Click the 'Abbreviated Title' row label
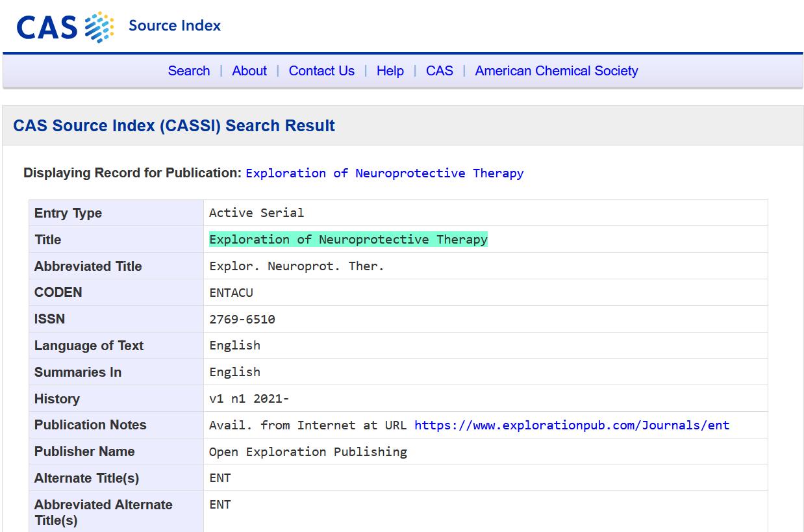The width and height of the screenshot is (804, 532). pos(88,266)
